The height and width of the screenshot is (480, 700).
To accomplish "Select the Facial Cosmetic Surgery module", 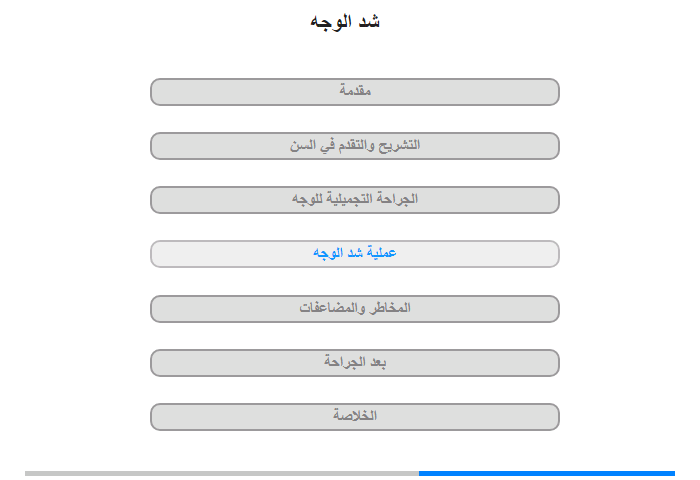I will coord(354,200).
